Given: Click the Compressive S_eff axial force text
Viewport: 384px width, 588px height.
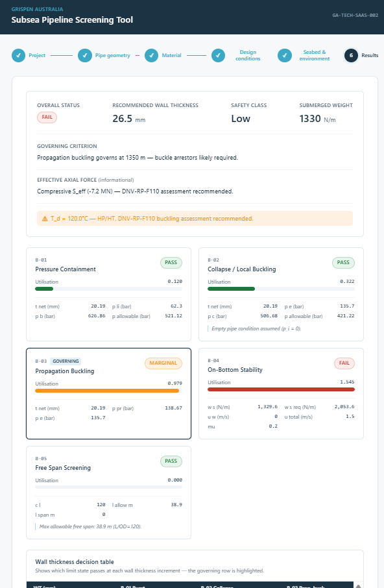Looking at the screenshot, I should [x=135, y=191].
